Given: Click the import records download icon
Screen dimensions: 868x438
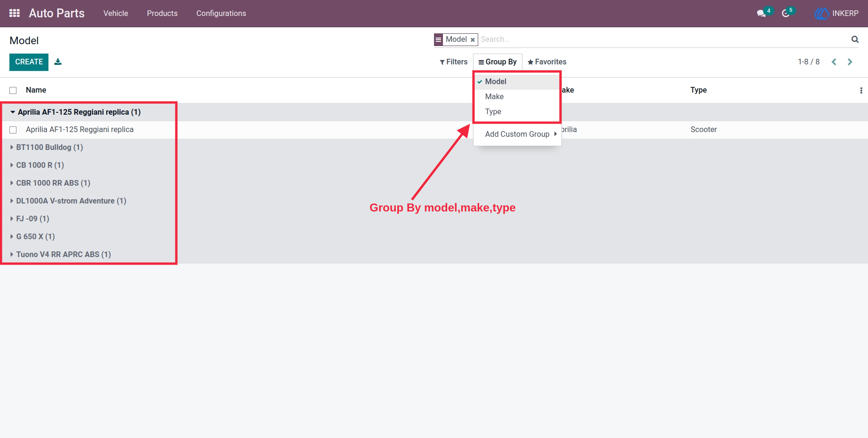Looking at the screenshot, I should pos(58,62).
